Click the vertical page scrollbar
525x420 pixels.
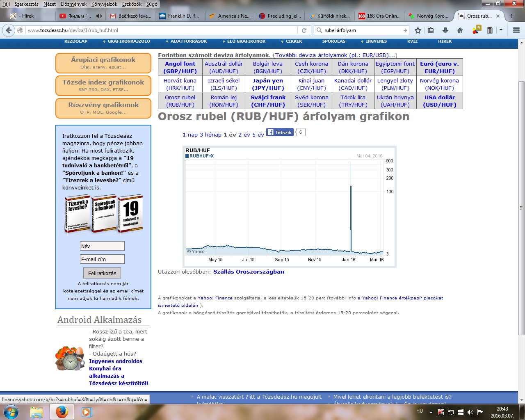click(x=521, y=205)
